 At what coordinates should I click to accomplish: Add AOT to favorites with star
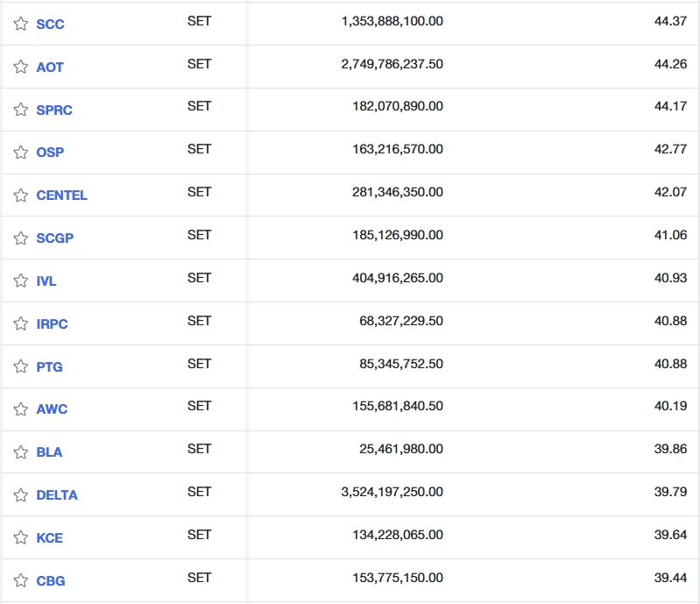coord(21,68)
